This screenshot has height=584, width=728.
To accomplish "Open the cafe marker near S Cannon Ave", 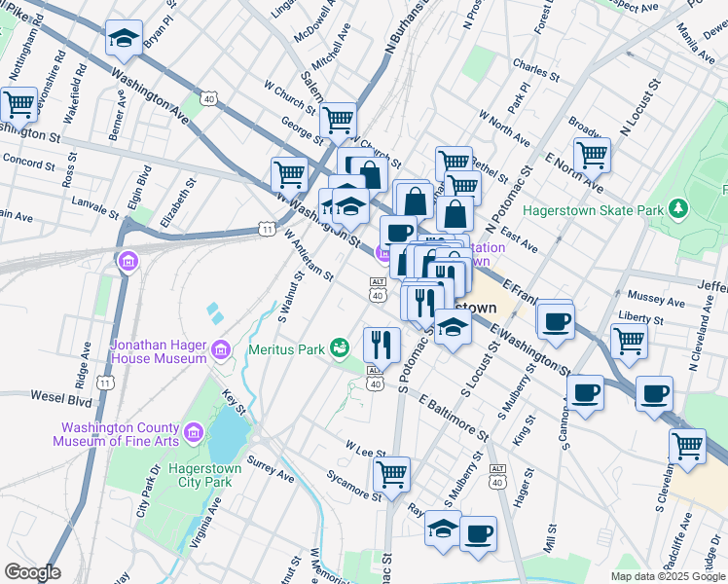I will [x=586, y=396].
